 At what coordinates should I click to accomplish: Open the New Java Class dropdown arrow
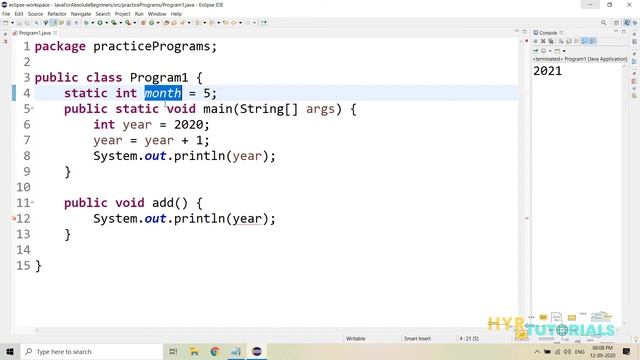click(x=158, y=23)
